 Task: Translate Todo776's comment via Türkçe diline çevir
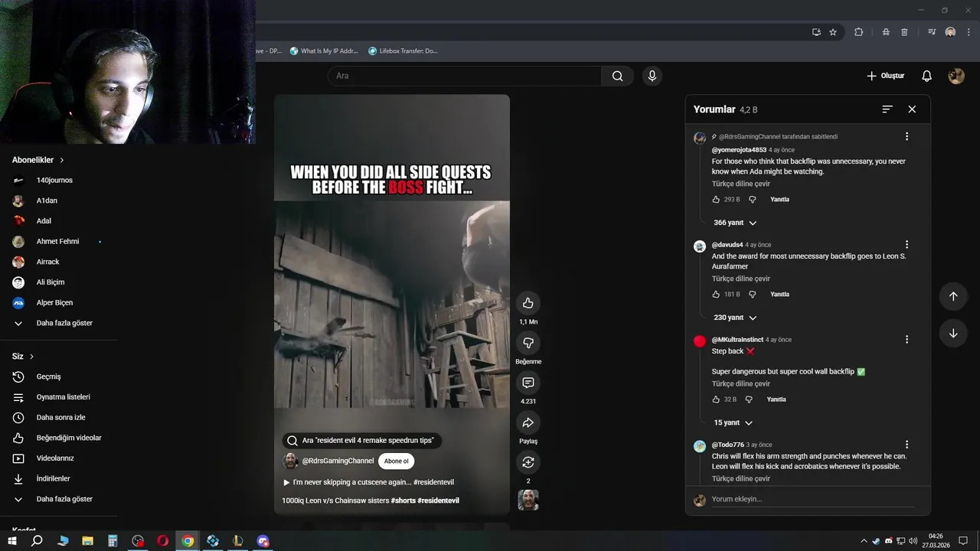pyautogui.click(x=740, y=478)
